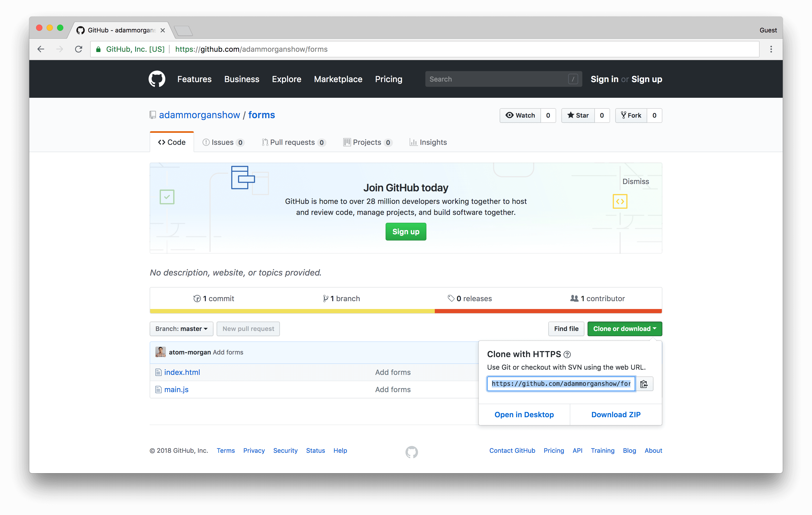
Task: Click the forward arrow in browser toolbar
Action: 60,49
